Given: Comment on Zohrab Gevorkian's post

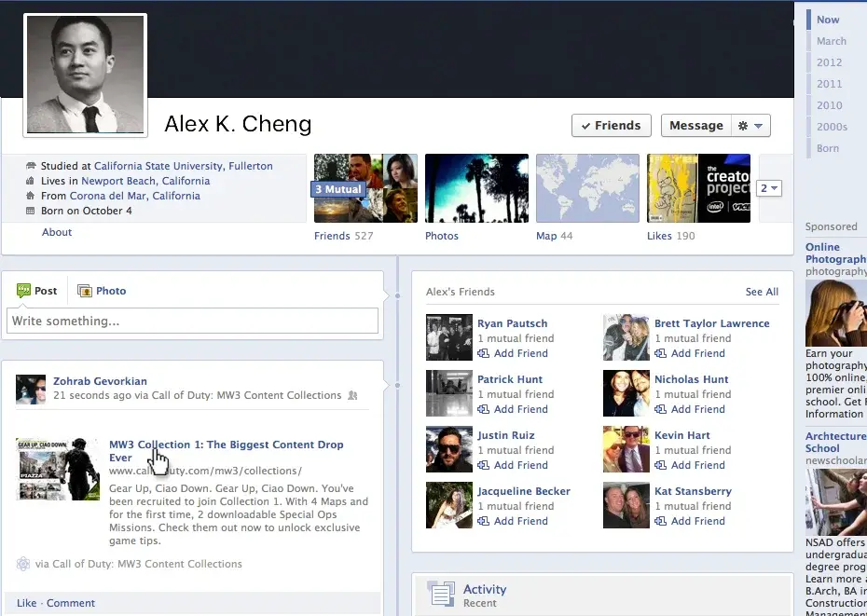Looking at the screenshot, I should [71, 603].
